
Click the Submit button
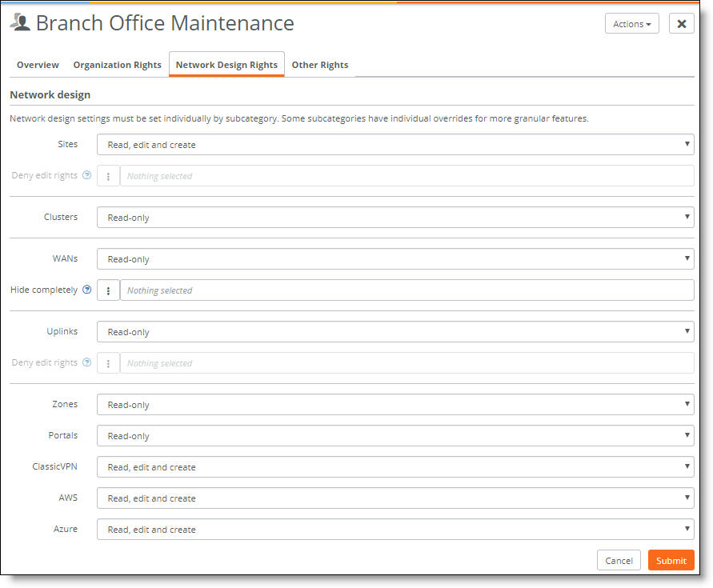[671, 560]
